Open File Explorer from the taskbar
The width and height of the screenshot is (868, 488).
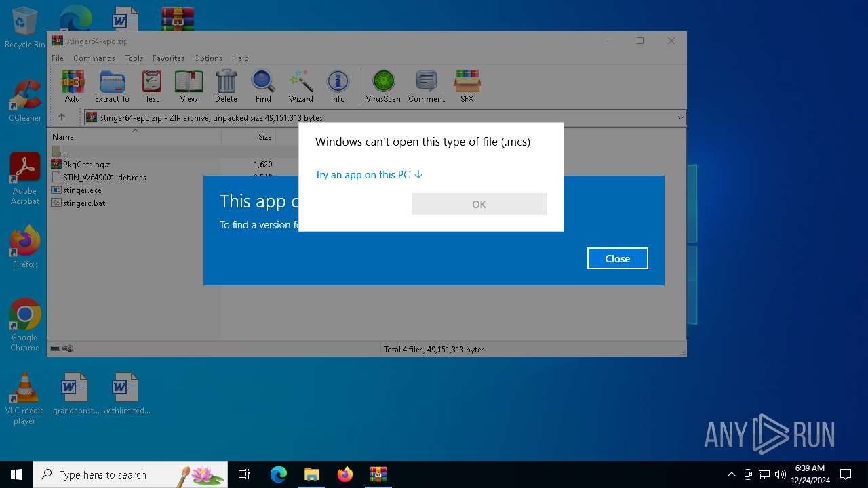(x=311, y=474)
